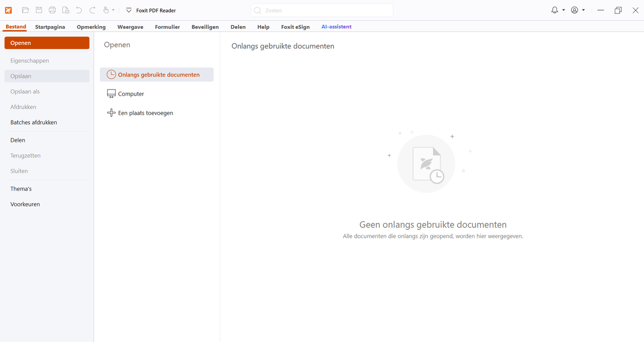This screenshot has height=342, width=644.
Task: Minimize the Foxit PDF Reader window
Action: point(600,10)
